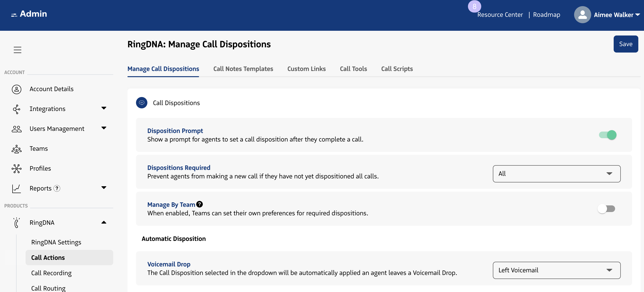This screenshot has width=644, height=292.
Task: Open the Voicemail Drop disposition dropdown
Action: (x=556, y=270)
